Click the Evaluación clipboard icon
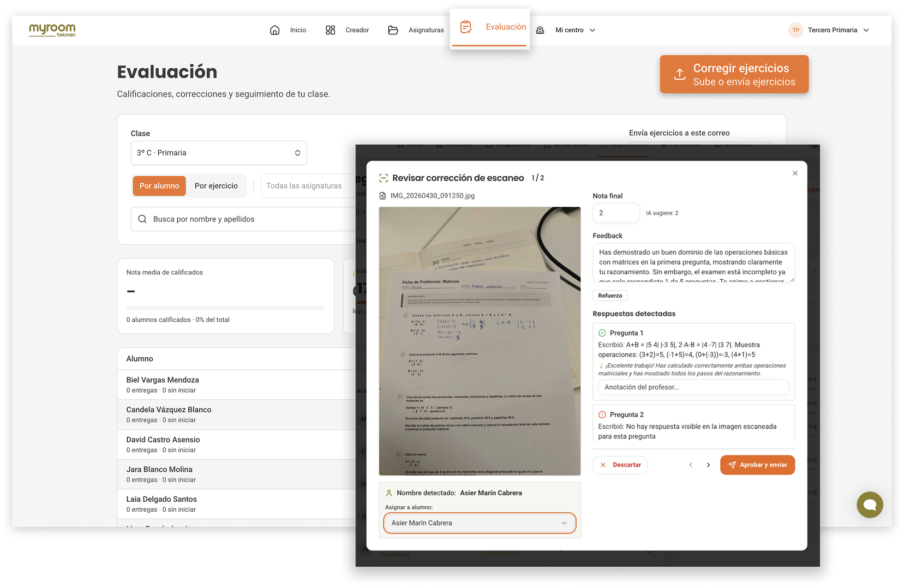904x588 pixels. 466,27
